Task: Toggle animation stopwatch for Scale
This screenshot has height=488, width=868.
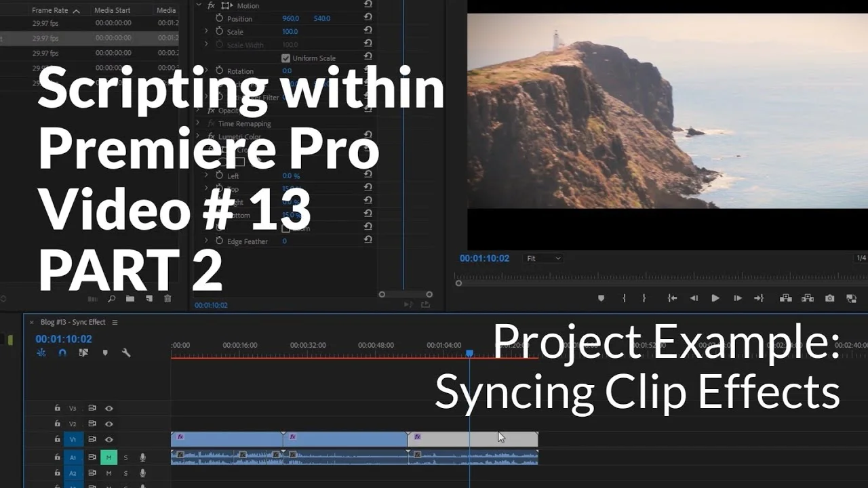Action: point(219,31)
